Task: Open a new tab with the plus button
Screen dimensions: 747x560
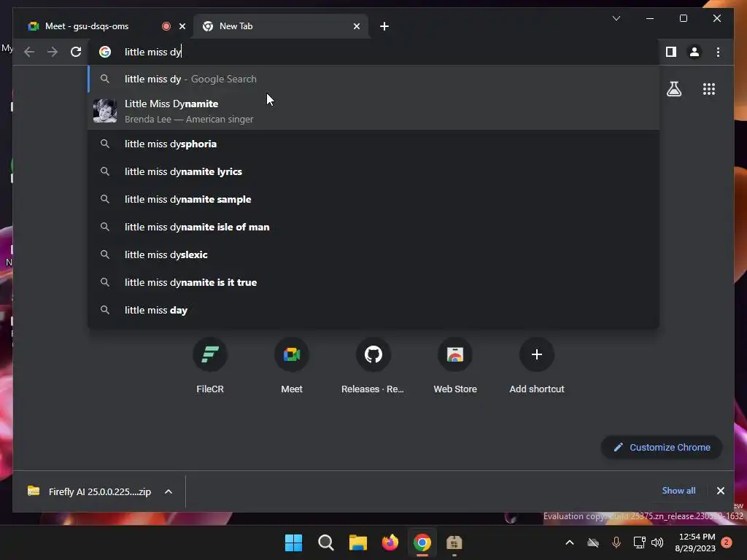Action: [384, 26]
